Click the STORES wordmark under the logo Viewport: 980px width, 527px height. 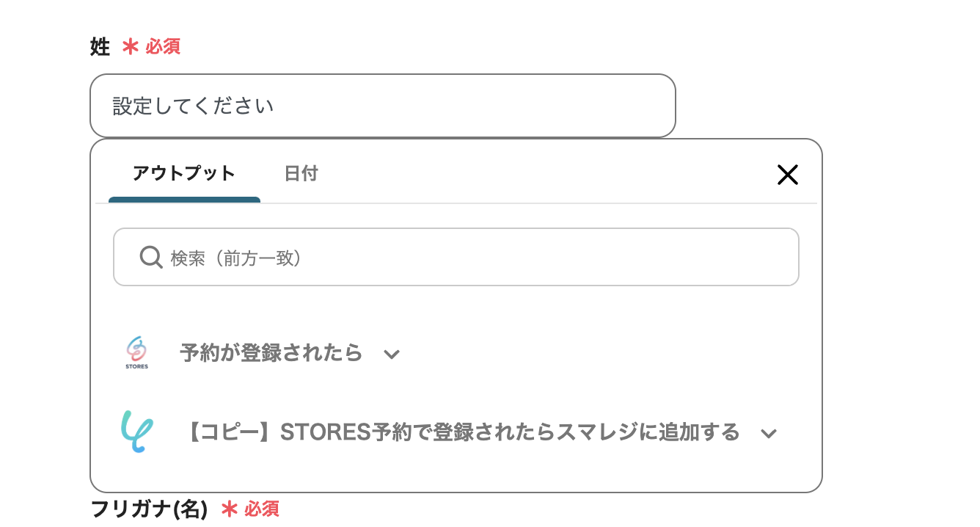pos(136,366)
